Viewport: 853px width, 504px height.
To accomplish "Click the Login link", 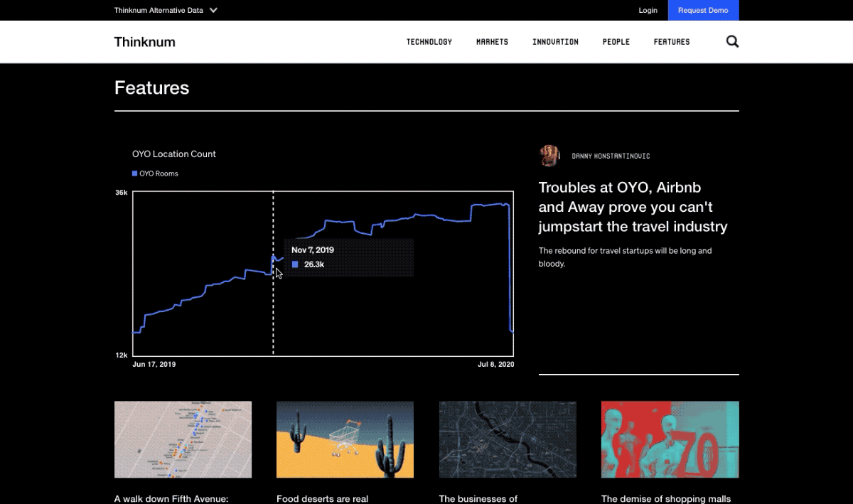I will tap(648, 11).
